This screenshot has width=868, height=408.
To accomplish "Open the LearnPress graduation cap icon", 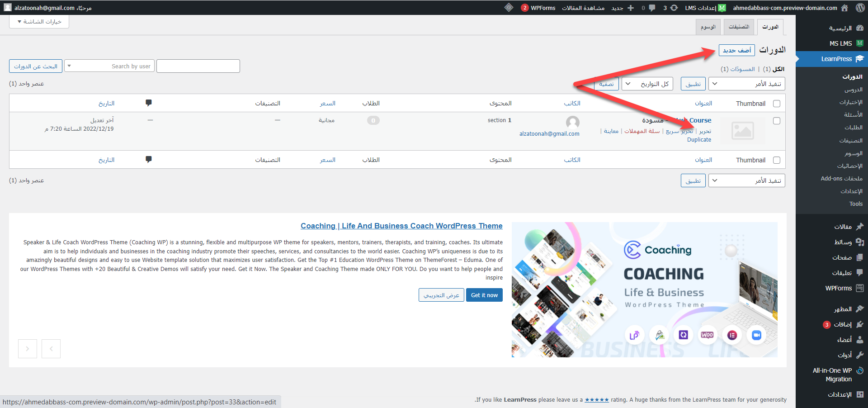I will point(859,59).
